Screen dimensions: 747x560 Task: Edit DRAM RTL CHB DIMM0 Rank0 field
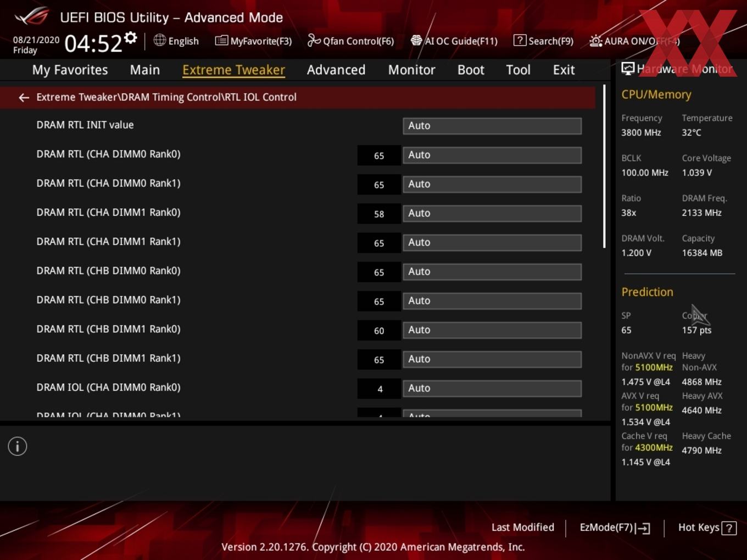[492, 271]
